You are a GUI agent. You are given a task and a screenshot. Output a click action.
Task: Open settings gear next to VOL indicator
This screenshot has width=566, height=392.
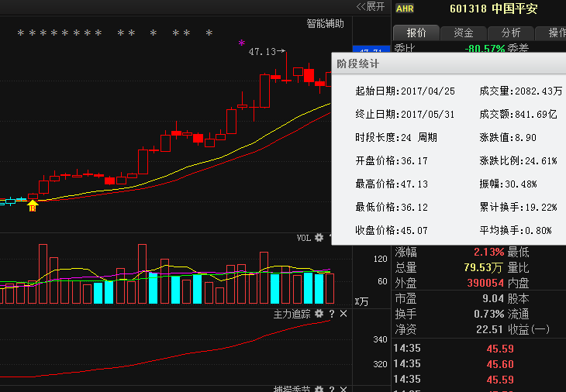319,237
